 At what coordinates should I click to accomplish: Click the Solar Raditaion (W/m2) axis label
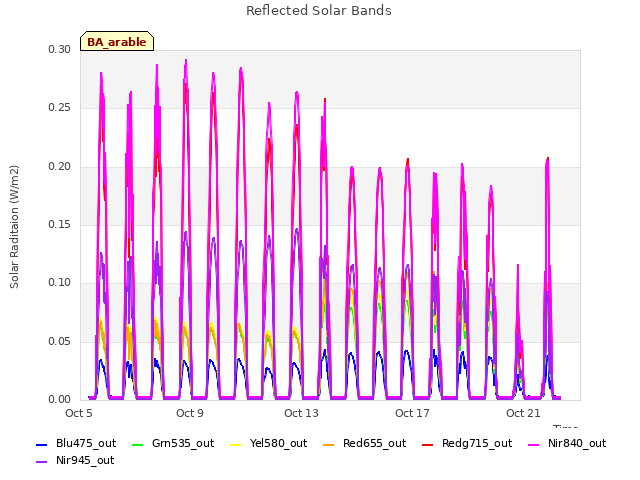click(14, 227)
